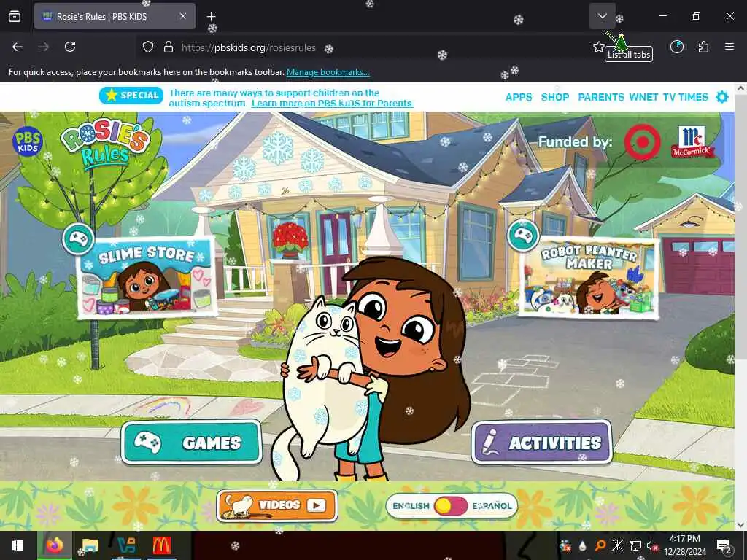Open the Videos section
The image size is (747, 560).
(277, 505)
